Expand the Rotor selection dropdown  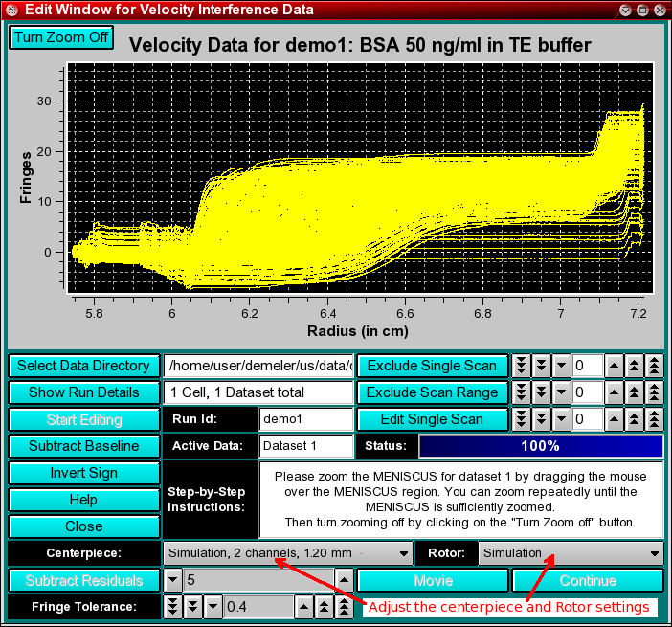click(571, 553)
